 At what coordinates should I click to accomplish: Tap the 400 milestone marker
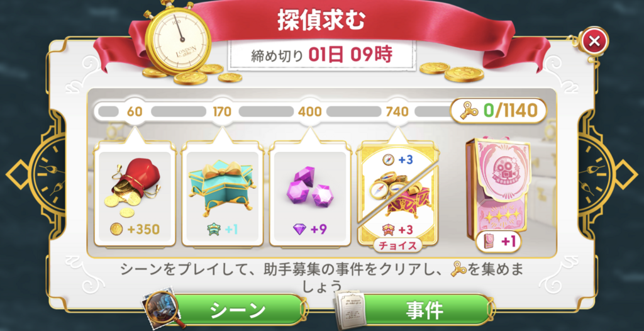coord(310,111)
